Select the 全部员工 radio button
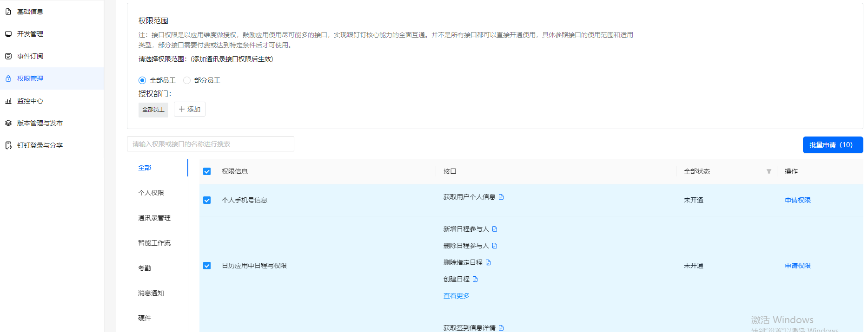 click(x=142, y=80)
